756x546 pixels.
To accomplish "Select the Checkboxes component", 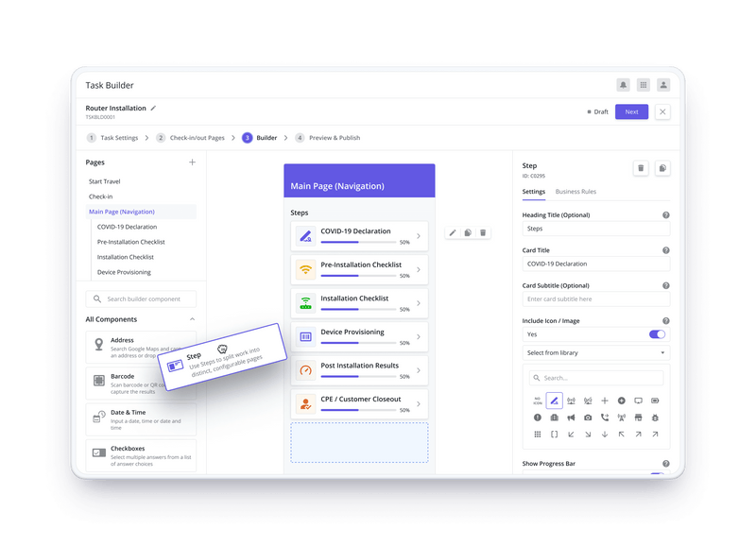I will click(141, 455).
